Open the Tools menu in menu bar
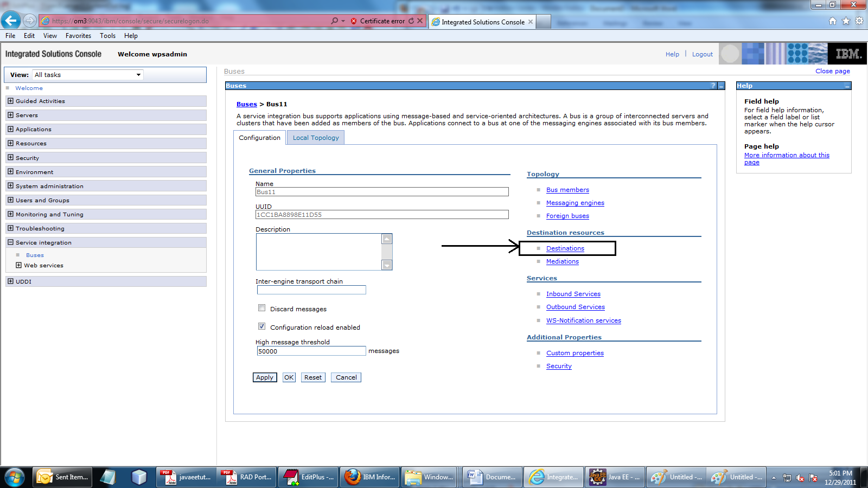868x488 pixels. coord(108,36)
